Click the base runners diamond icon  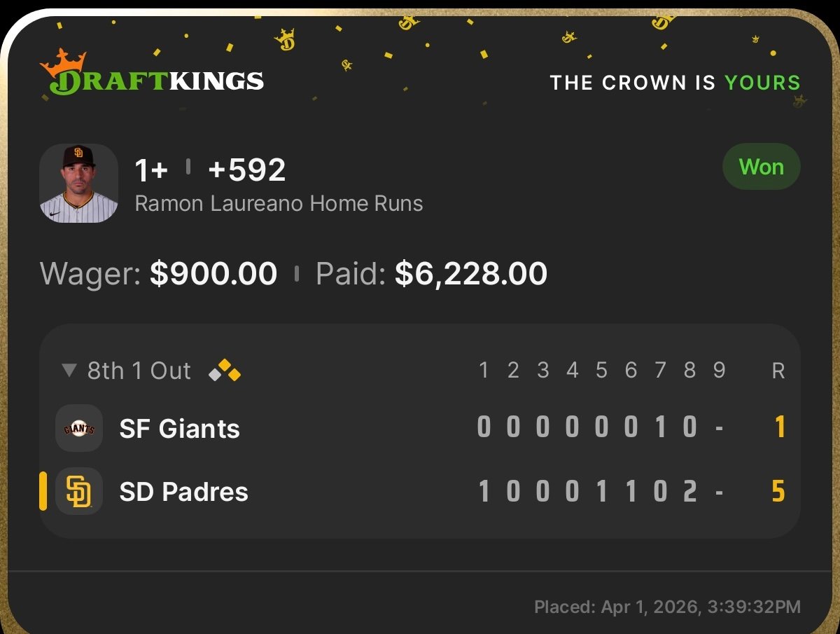[x=225, y=370]
